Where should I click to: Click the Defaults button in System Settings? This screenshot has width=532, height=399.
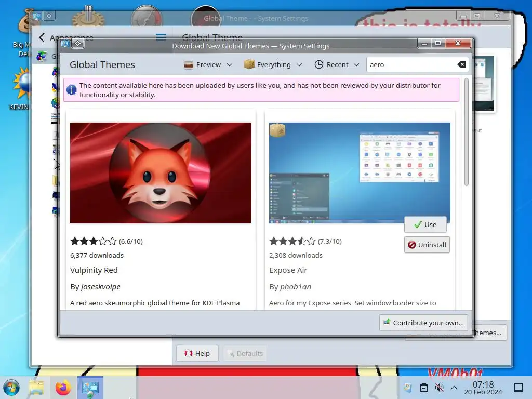coord(245,353)
